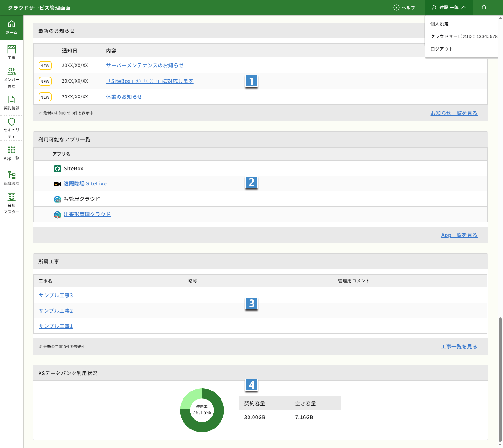The image size is (503, 448).
Task: Click the 内容 column header
Action: 111,51
